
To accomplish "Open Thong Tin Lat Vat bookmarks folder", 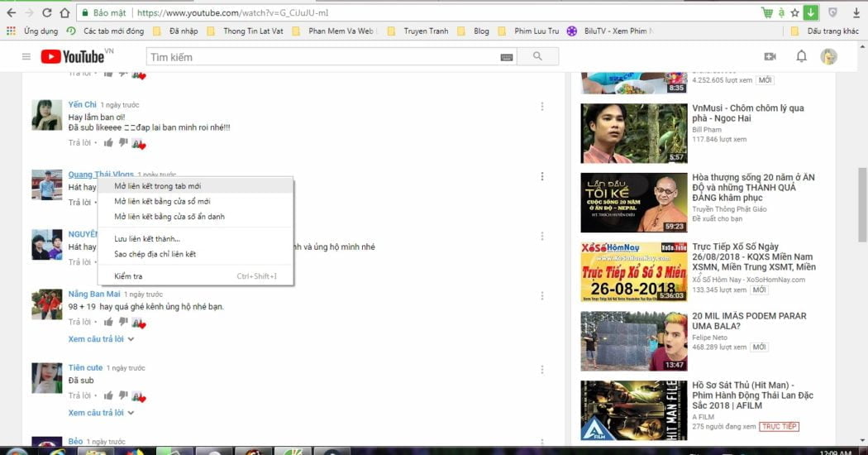I will 246,31.
